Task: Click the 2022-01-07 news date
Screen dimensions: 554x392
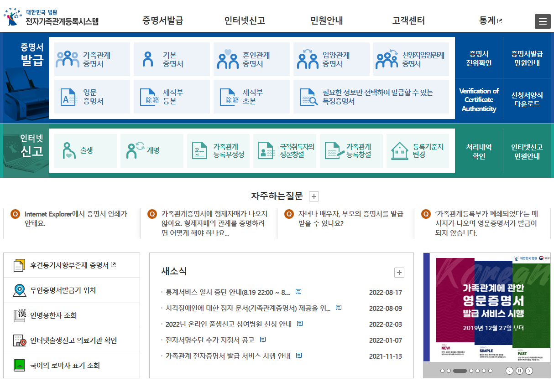Action: pos(386,340)
